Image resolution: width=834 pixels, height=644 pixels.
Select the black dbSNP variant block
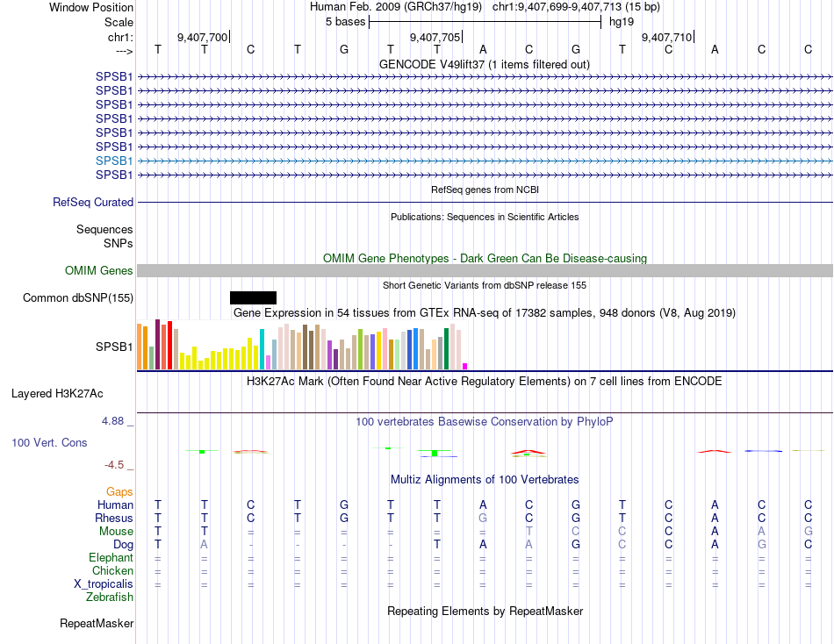253,297
